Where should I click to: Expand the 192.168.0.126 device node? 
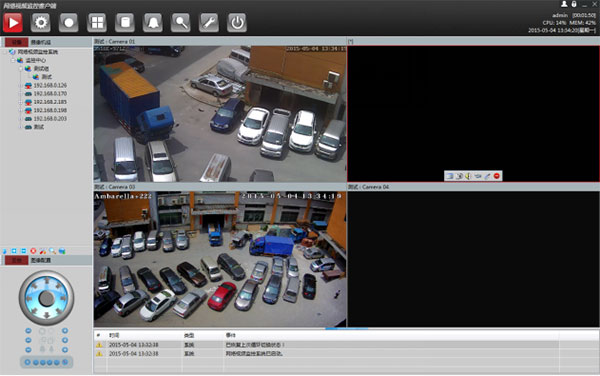(x=20, y=85)
